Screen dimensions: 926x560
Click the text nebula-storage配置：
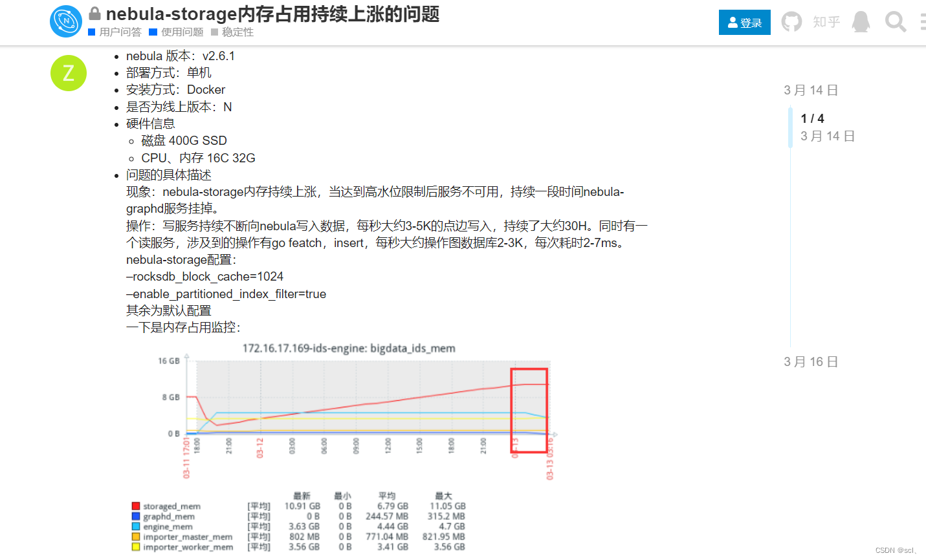pyautogui.click(x=182, y=260)
